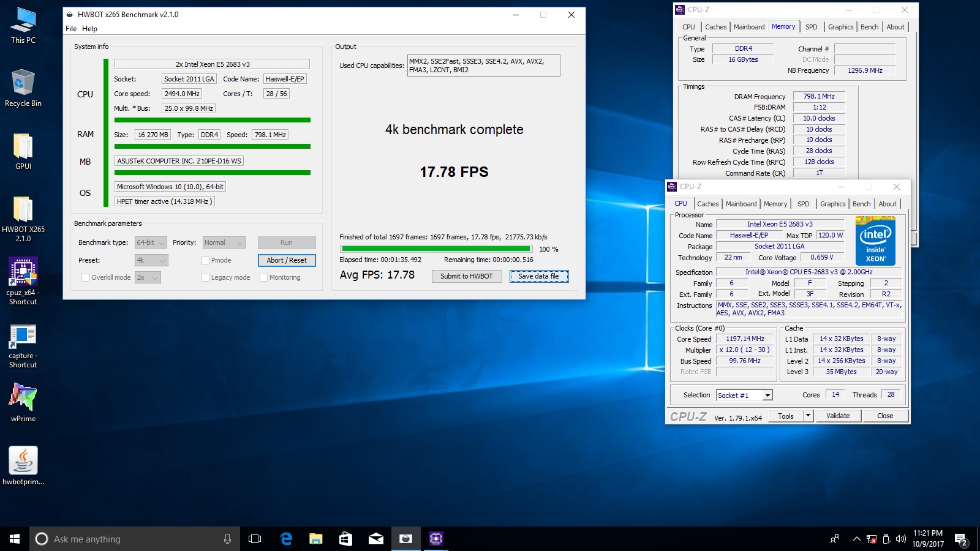Open the Benchmark type 64-bit dropdown
The width and height of the screenshot is (980, 551).
(x=151, y=242)
